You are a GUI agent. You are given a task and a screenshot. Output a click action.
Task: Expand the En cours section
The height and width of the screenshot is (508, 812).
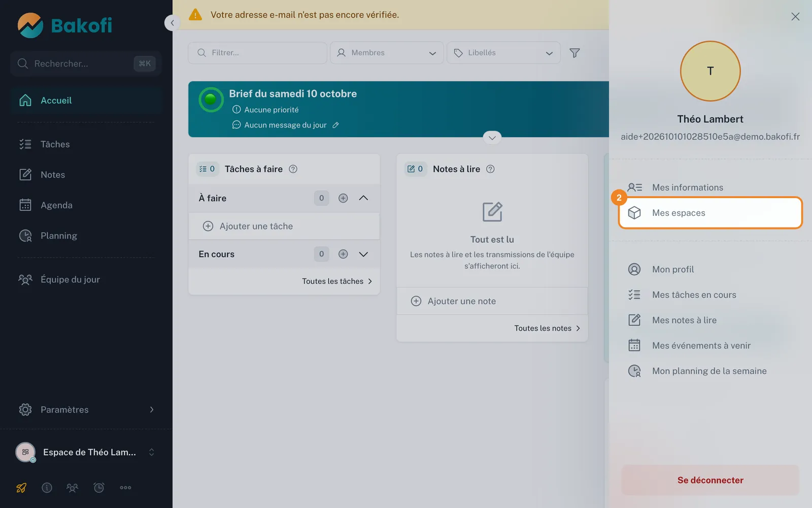pyautogui.click(x=363, y=254)
